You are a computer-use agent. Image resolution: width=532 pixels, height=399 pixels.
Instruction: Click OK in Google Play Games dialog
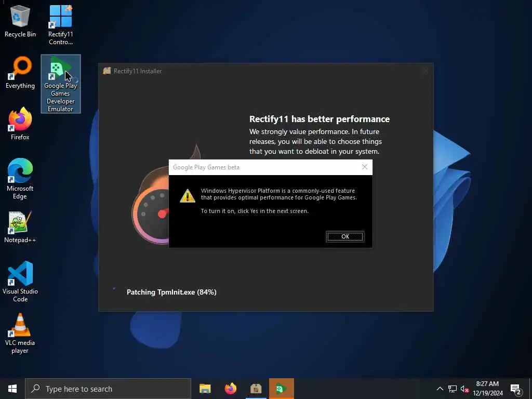[x=345, y=236]
